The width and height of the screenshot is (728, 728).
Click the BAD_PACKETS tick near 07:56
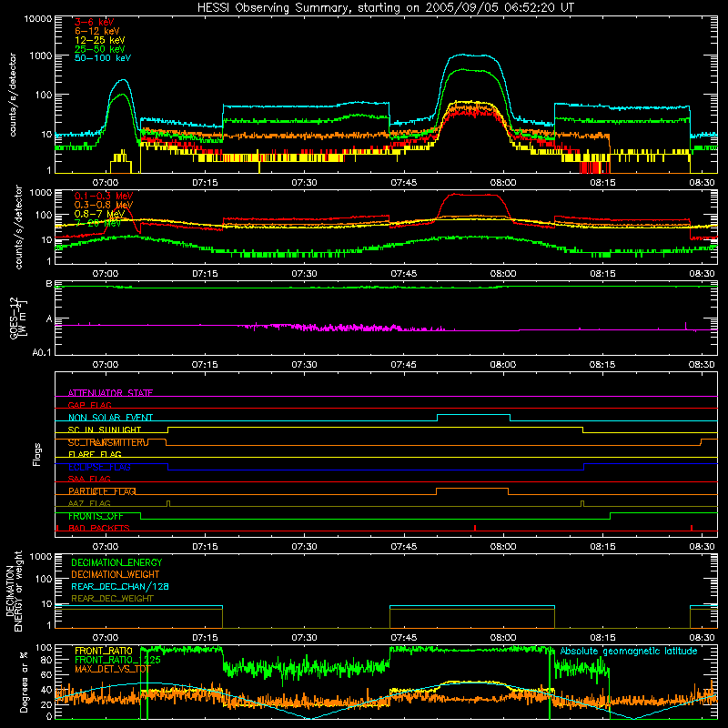[475, 528]
